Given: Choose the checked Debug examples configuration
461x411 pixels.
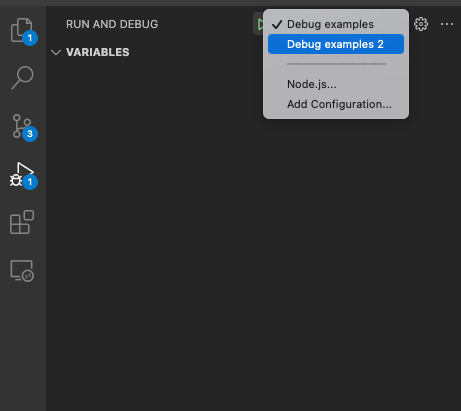Looking at the screenshot, I should click(x=336, y=24).
